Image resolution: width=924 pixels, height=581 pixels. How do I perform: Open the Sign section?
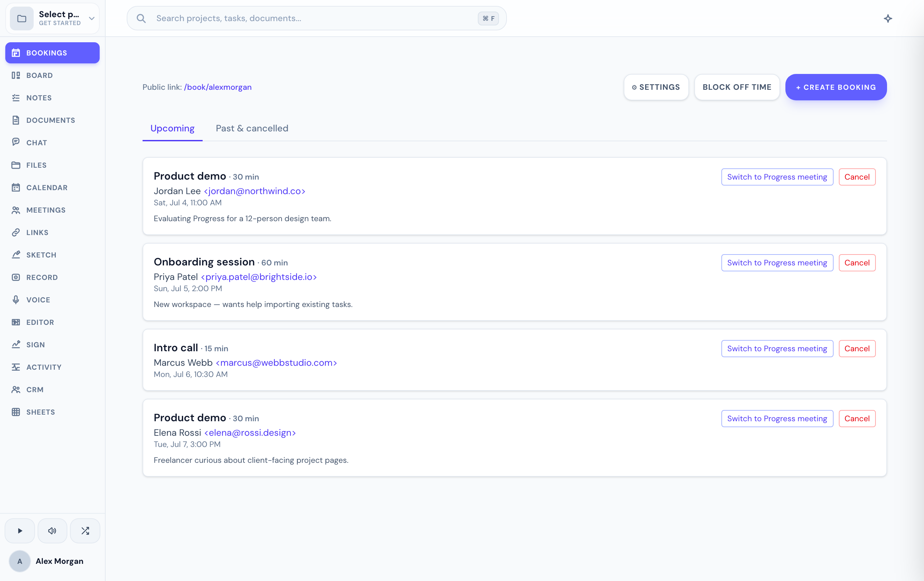click(x=52, y=345)
